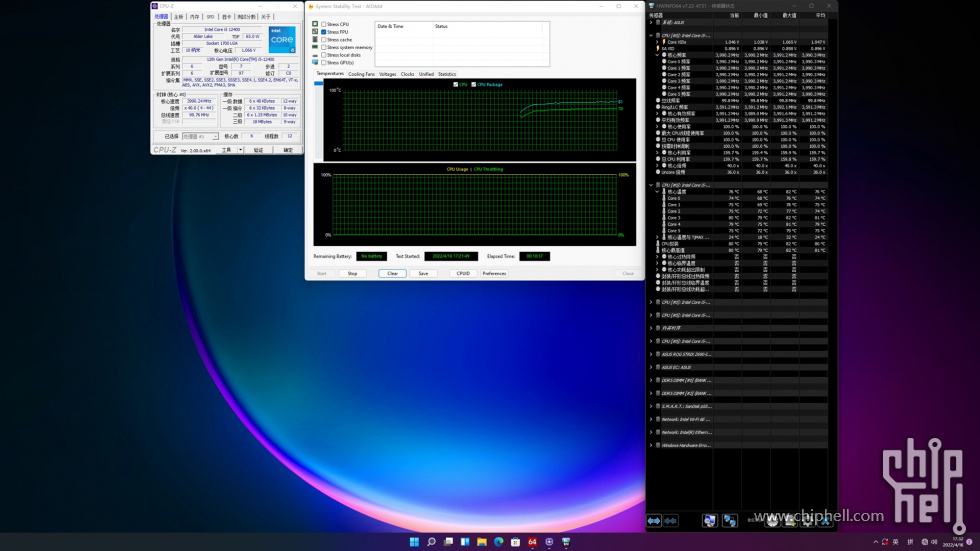980x551 pixels.
Task: Toggle the CPU Package graph checkbox
Action: [x=474, y=84]
